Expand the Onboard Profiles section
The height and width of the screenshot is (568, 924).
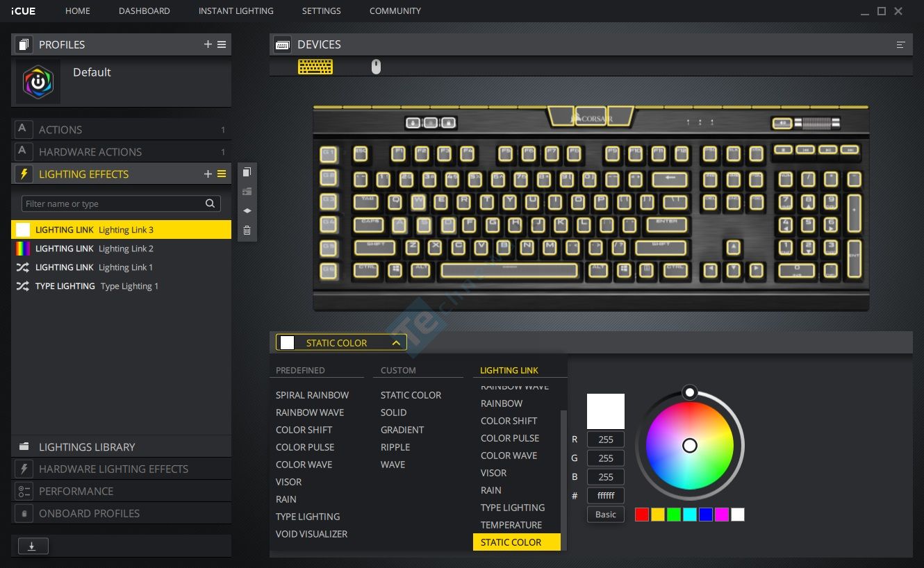(x=121, y=513)
